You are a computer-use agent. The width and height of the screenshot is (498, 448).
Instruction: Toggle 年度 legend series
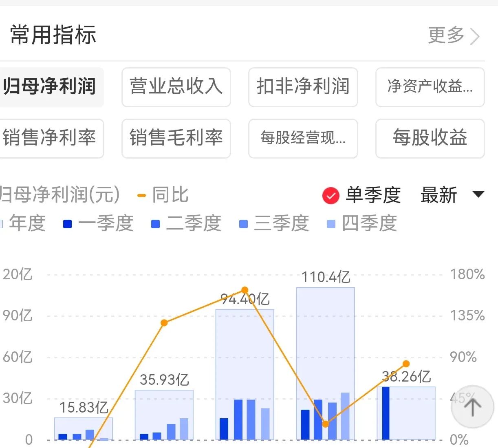pyautogui.click(x=23, y=223)
